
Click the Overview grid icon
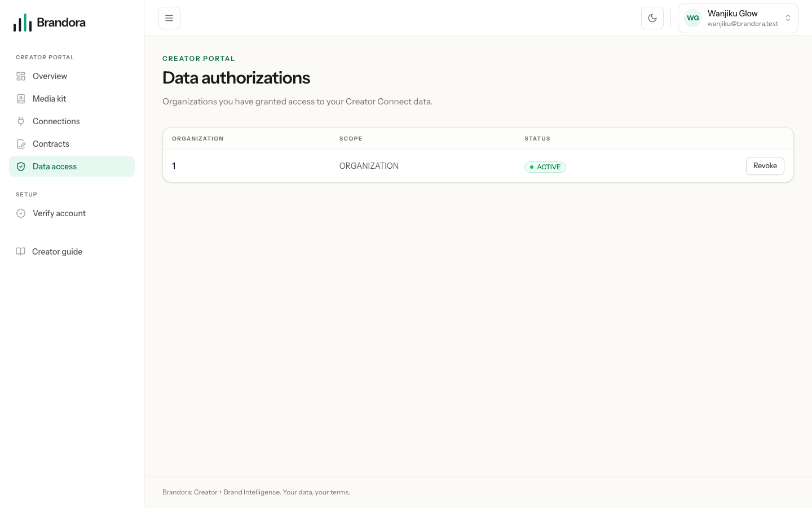[21, 76]
